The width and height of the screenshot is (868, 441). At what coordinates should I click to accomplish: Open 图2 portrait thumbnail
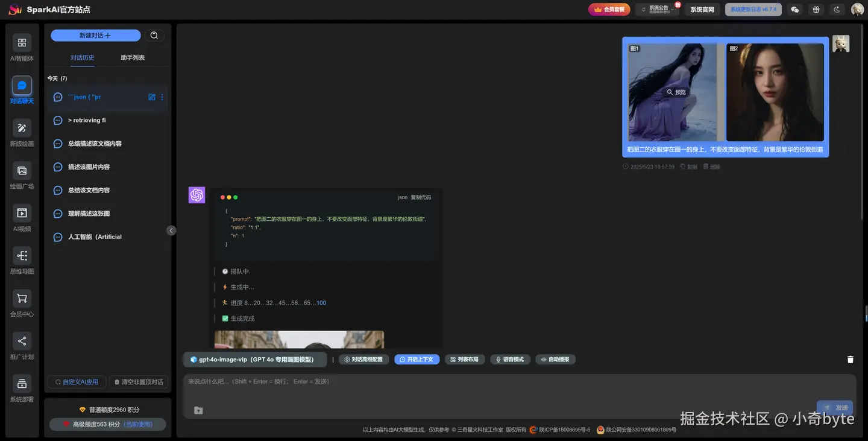[x=775, y=92]
